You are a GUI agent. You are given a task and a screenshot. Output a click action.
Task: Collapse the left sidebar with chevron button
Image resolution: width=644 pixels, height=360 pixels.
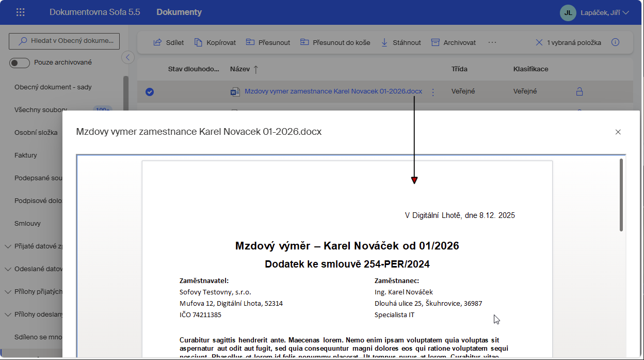(127, 57)
